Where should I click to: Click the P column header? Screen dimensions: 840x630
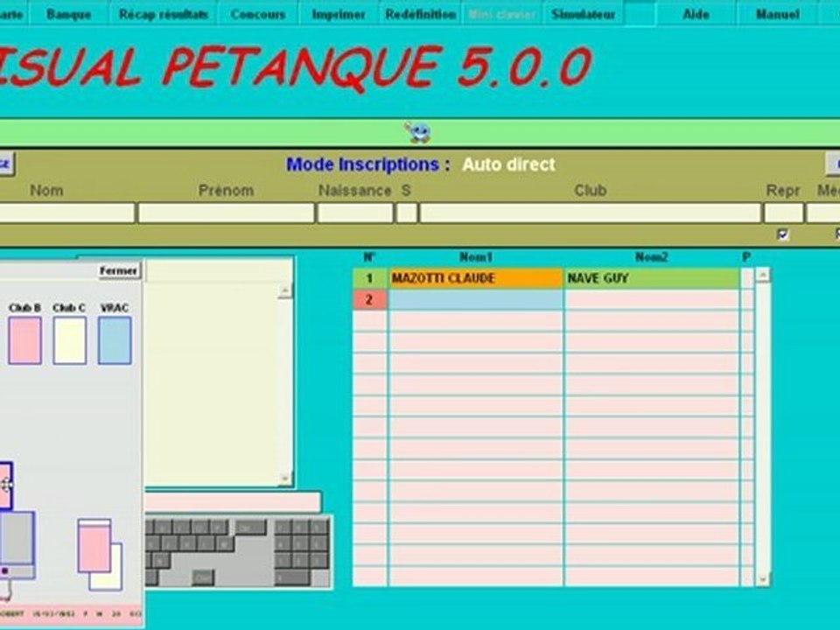746,257
